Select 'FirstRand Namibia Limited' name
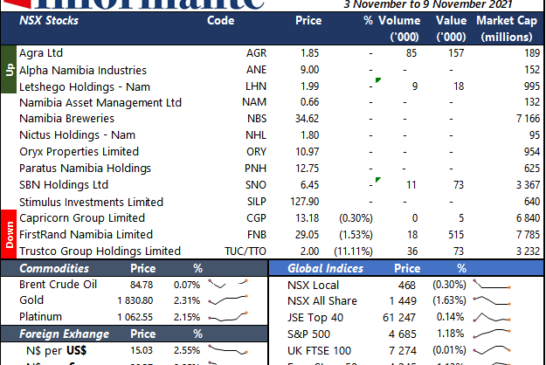Viewport: 546px width, 365px height. [86, 234]
